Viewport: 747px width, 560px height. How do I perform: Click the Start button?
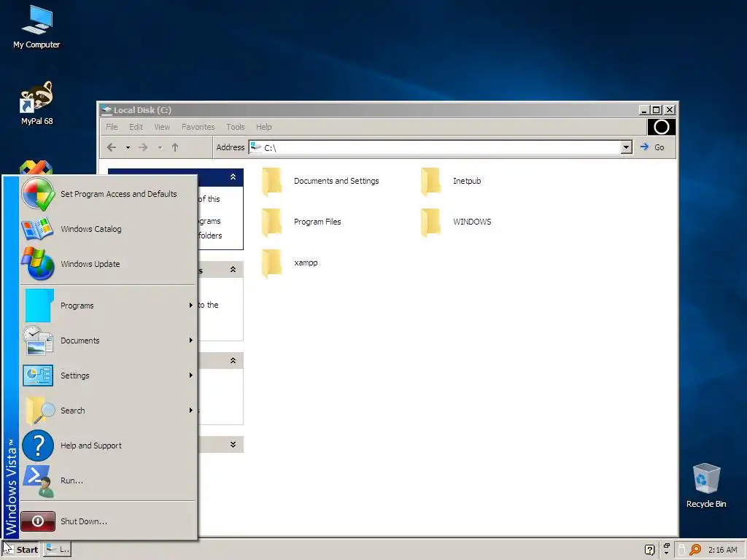click(x=20, y=550)
